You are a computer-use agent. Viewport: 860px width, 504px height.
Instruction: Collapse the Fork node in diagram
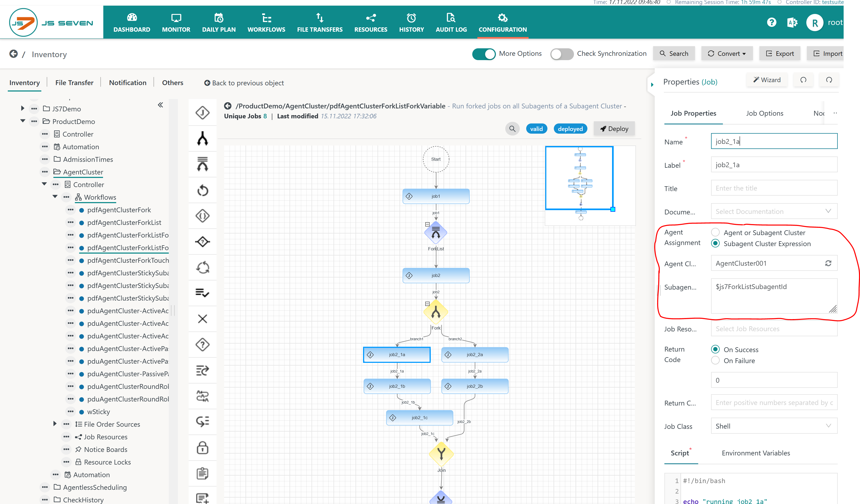point(427,303)
